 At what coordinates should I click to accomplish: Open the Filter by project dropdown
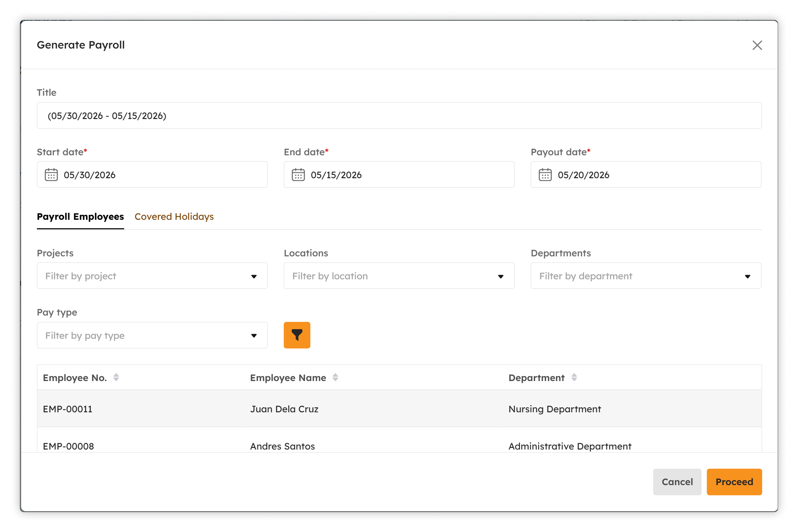tap(152, 276)
